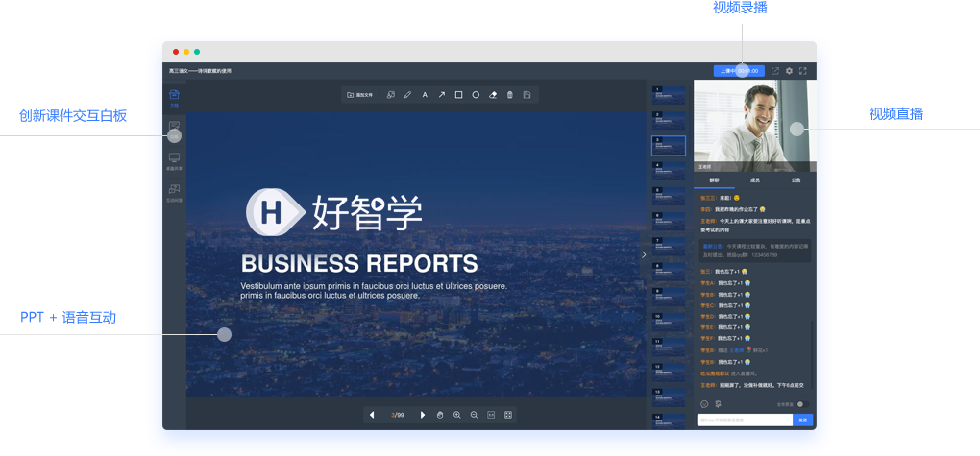Image resolution: width=980 pixels, height=456 pixels.
Task: Select slide thumbnail 1
Action: tap(669, 95)
